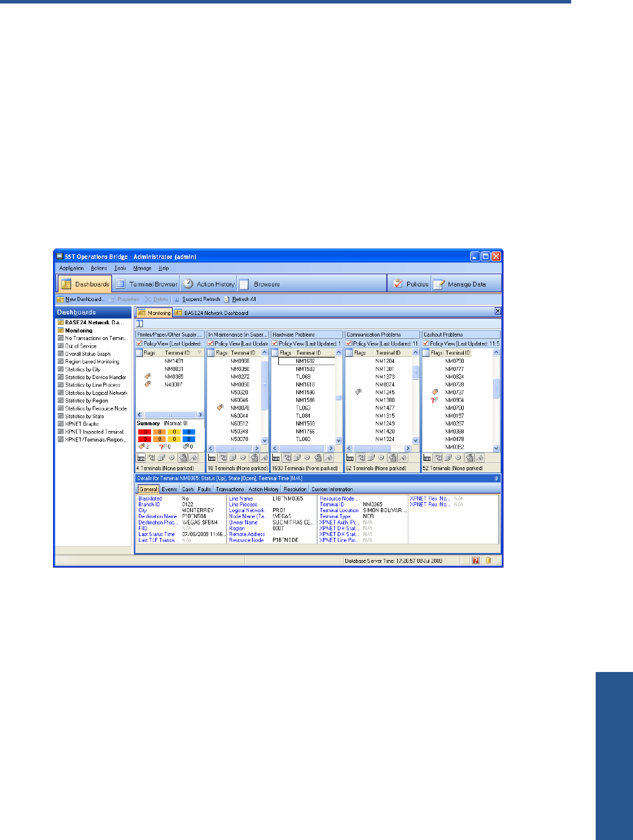
Task: Click red status icon in status bar
Action: tap(476, 561)
